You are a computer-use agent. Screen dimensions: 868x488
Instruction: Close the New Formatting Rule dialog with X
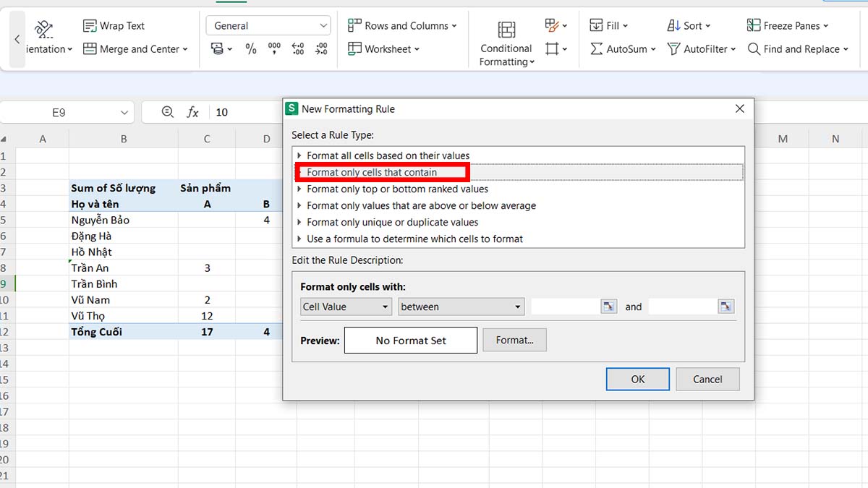pyautogui.click(x=739, y=108)
